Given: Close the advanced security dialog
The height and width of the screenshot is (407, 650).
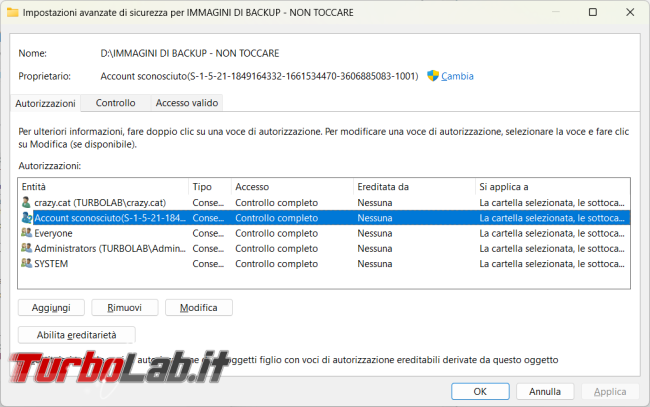Looking at the screenshot, I should tap(630, 12).
